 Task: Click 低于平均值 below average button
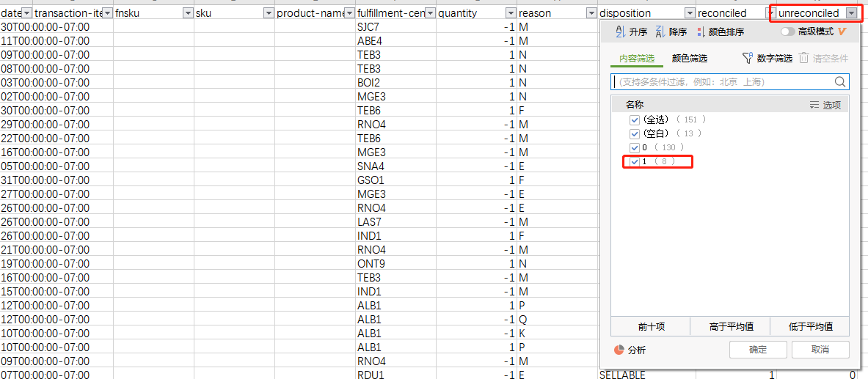click(811, 327)
